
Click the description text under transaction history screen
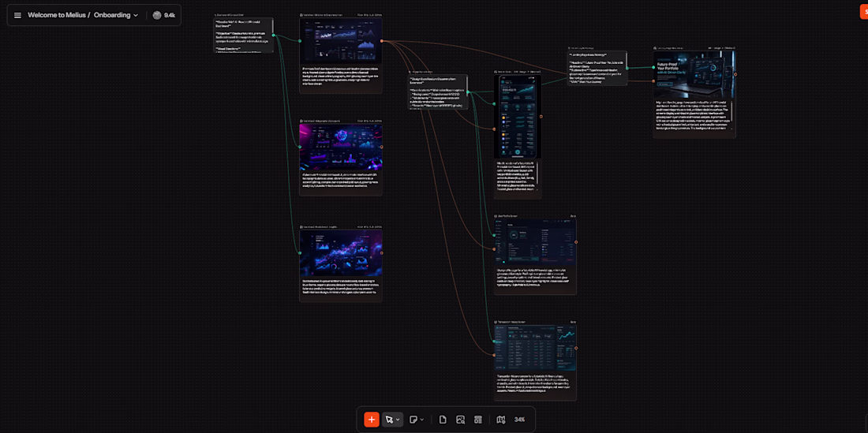pyautogui.click(x=535, y=383)
